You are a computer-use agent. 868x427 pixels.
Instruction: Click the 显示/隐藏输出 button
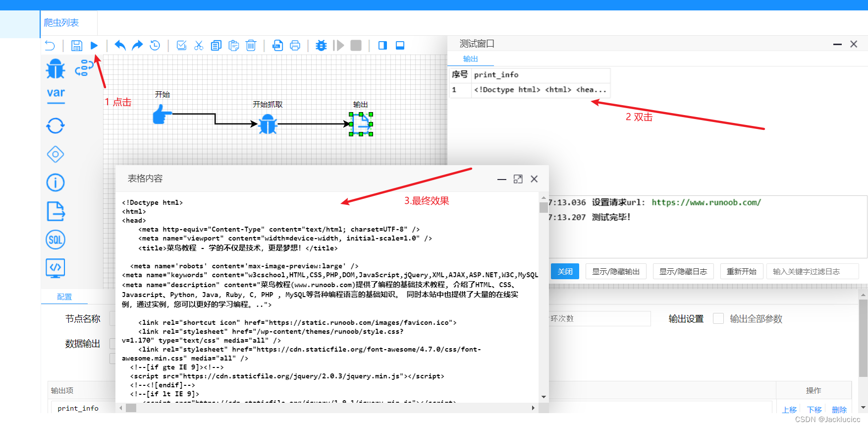pos(616,271)
